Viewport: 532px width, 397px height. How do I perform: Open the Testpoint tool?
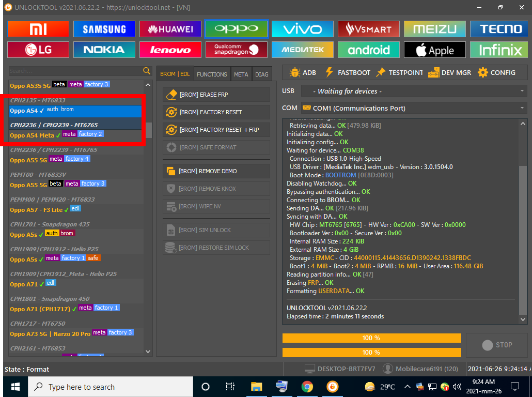click(x=400, y=73)
